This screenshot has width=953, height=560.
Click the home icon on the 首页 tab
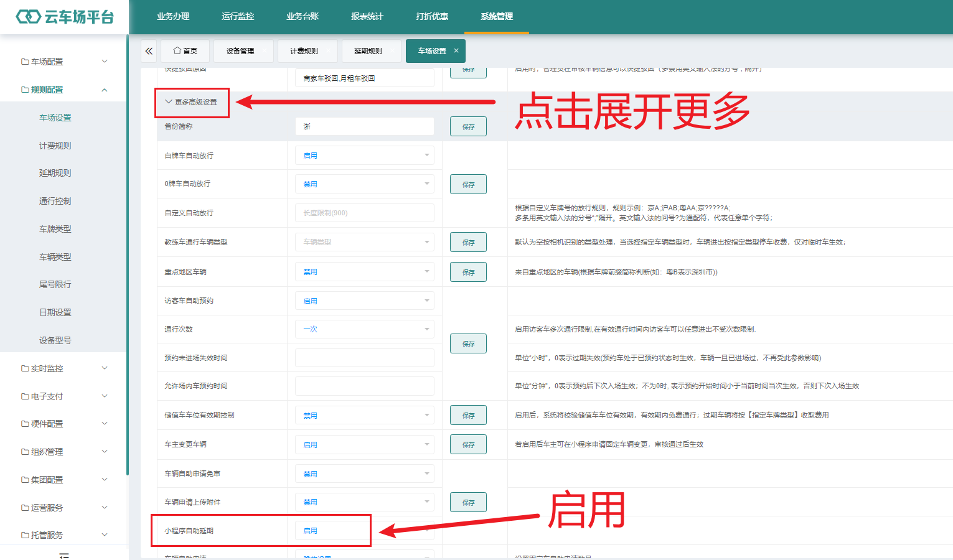tap(177, 51)
